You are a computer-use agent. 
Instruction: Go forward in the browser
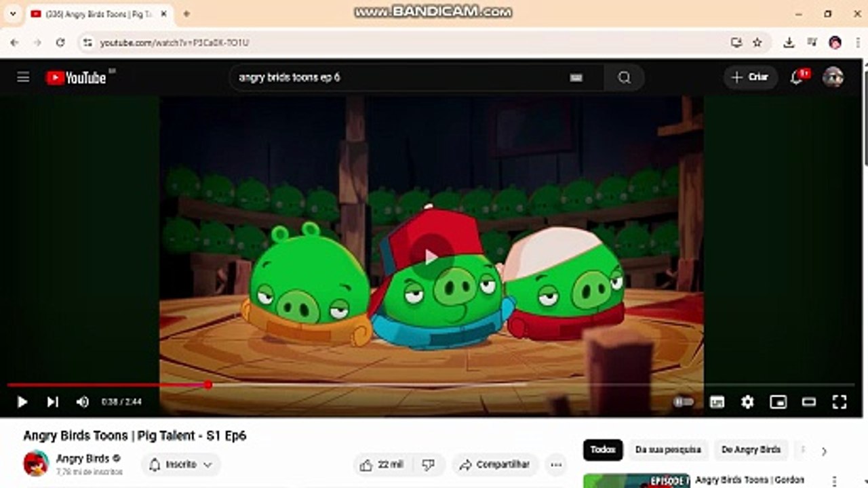tap(37, 43)
